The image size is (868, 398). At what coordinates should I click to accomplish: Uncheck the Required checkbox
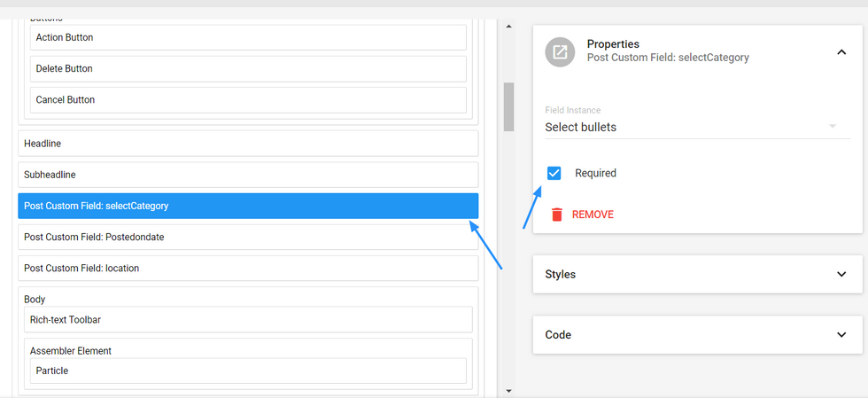point(554,174)
